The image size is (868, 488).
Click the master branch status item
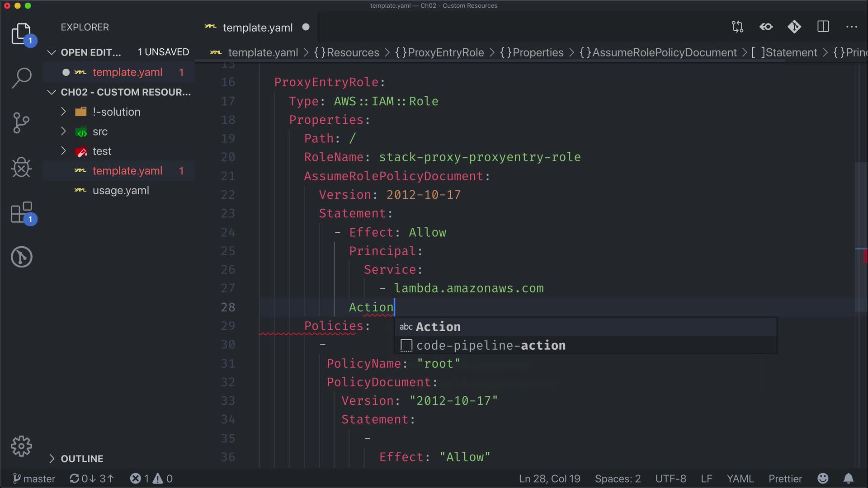coord(34,479)
